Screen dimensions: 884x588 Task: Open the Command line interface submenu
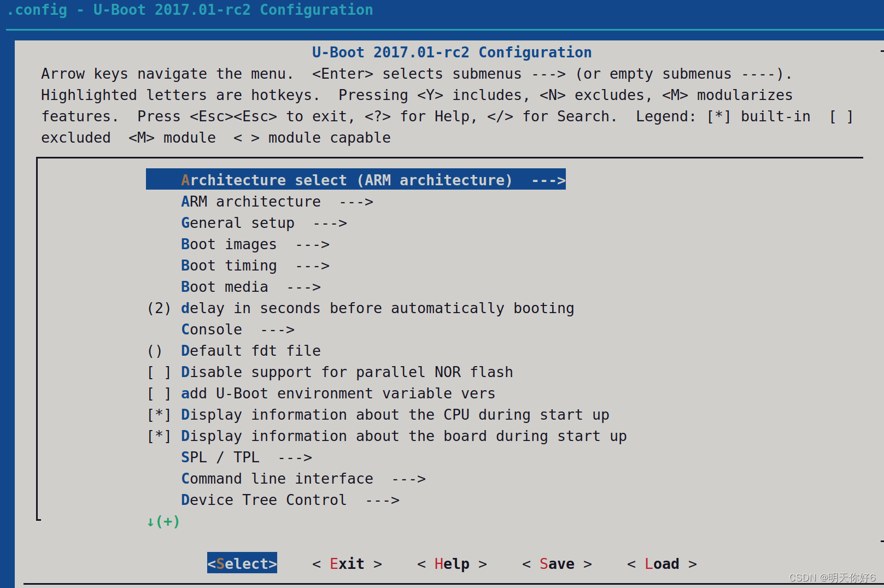(303, 479)
